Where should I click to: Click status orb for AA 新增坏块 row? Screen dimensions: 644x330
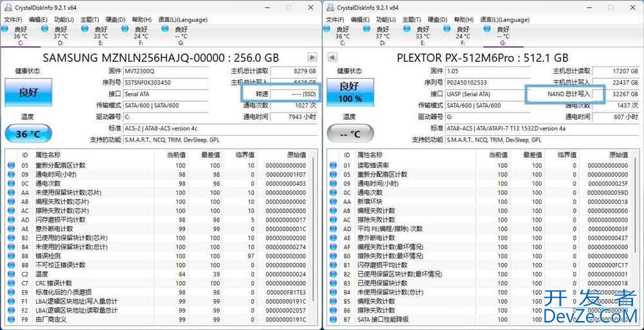[333, 202]
